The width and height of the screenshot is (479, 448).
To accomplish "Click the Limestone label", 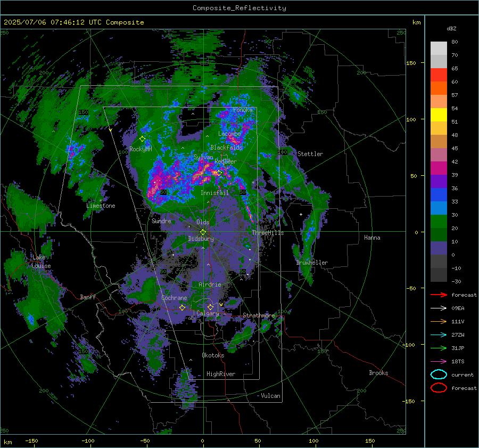I will pos(101,206).
